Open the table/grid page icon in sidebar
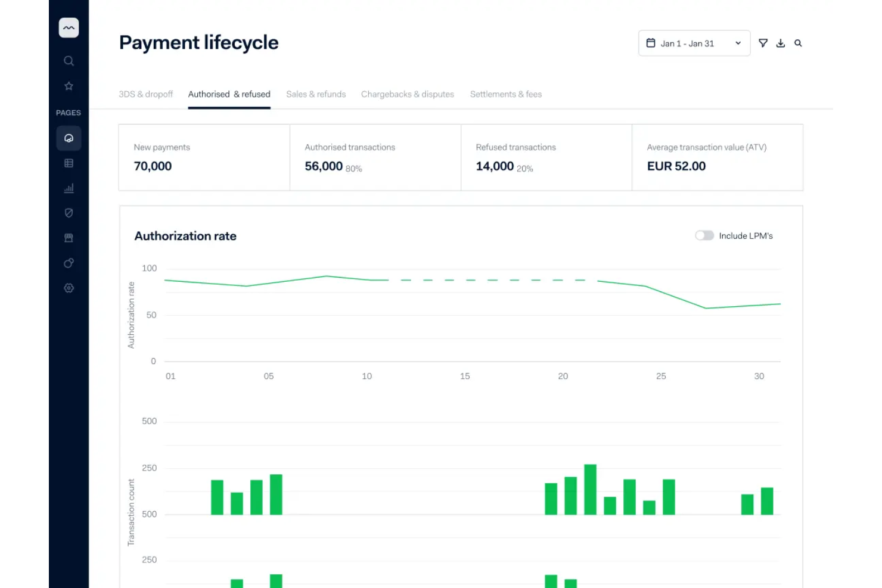The height and width of the screenshot is (588, 882). (x=69, y=163)
